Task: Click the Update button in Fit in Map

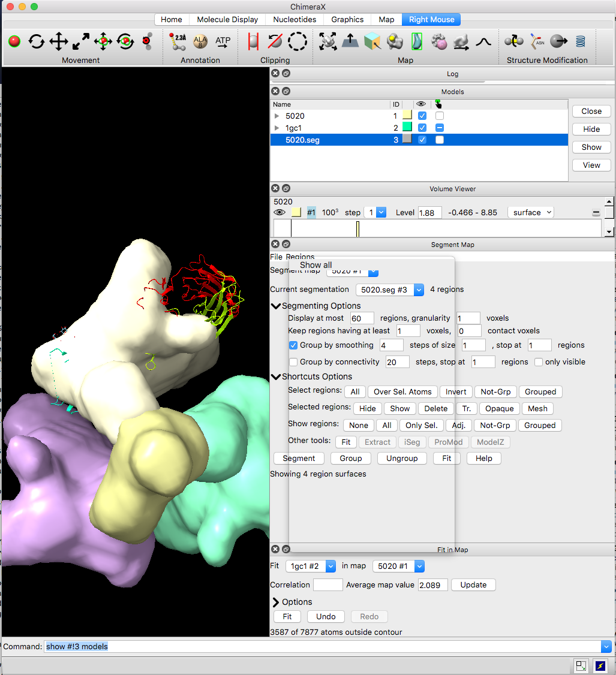Action: tap(473, 584)
